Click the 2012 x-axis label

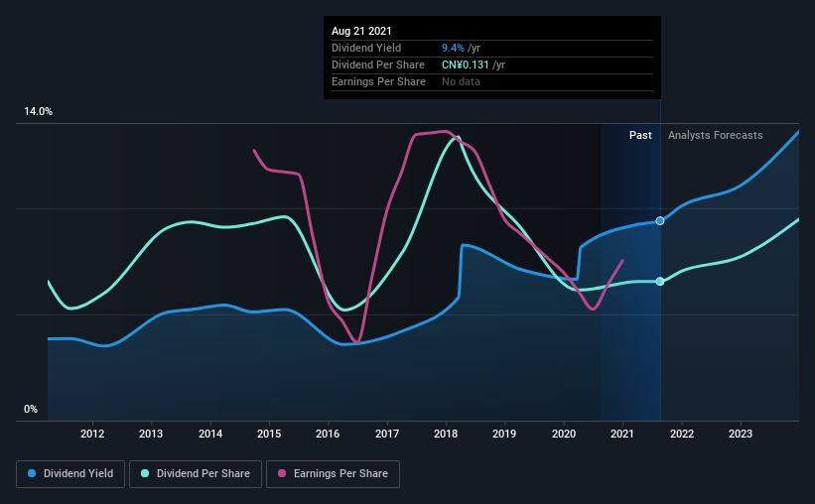pos(92,434)
